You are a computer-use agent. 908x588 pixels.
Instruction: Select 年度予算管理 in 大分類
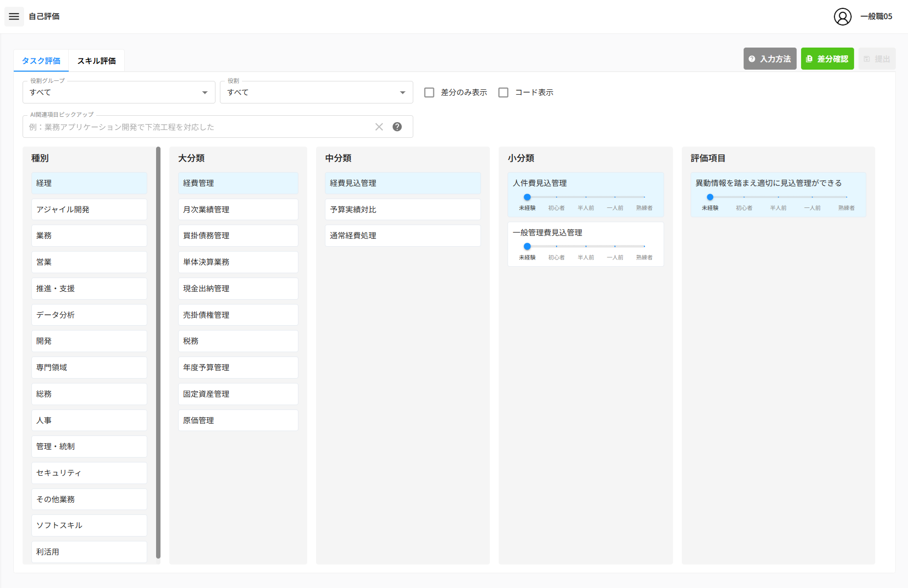click(238, 367)
